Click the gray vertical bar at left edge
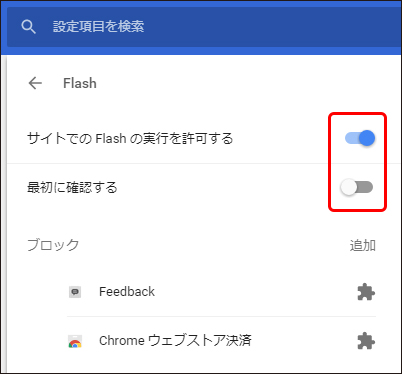 [x=4, y=214]
